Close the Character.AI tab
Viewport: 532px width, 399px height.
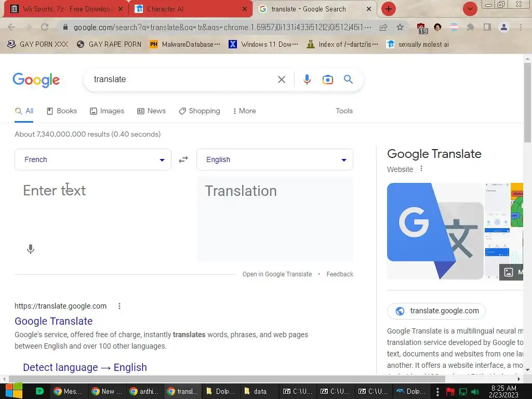[244, 9]
